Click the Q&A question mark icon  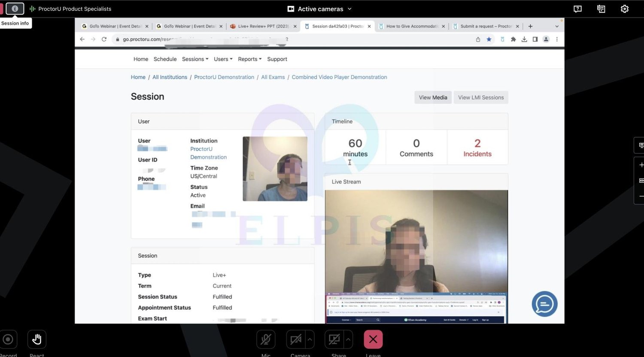click(x=577, y=9)
